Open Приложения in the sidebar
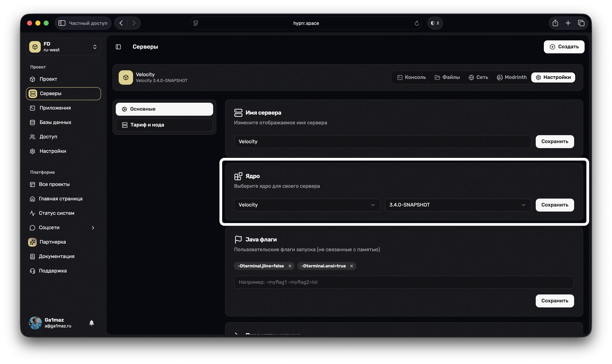 coord(63,108)
